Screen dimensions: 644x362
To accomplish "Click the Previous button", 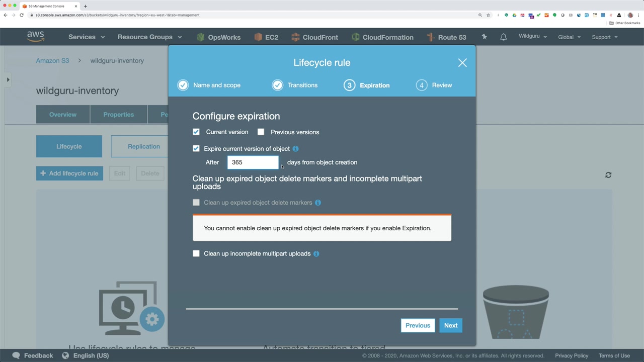I will point(418,325).
